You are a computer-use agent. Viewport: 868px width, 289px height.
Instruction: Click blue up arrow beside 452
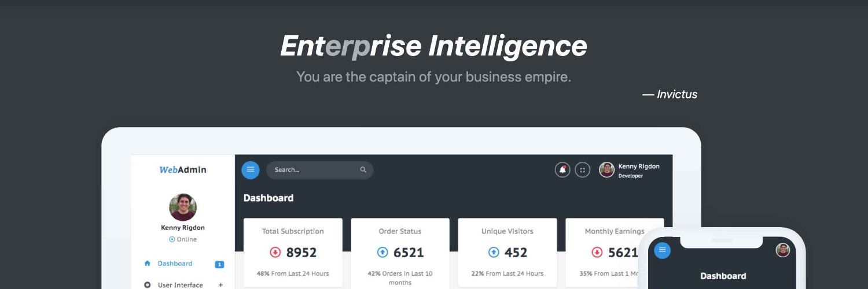click(x=494, y=253)
